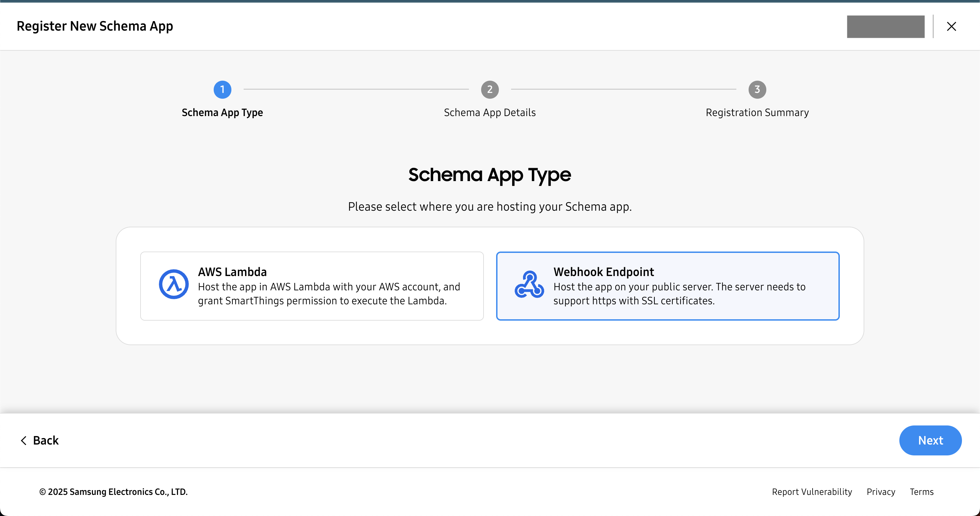
Task: Open the Report Vulnerability link
Action: [812, 491]
